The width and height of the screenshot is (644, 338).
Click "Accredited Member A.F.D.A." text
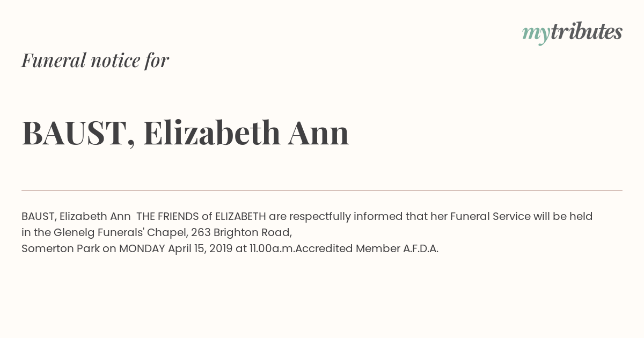367,248
